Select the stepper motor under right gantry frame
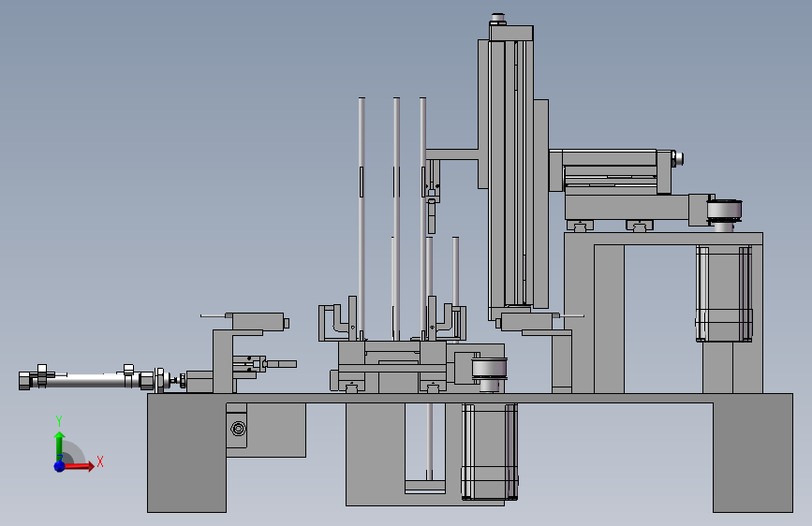812x526 pixels. point(723,294)
